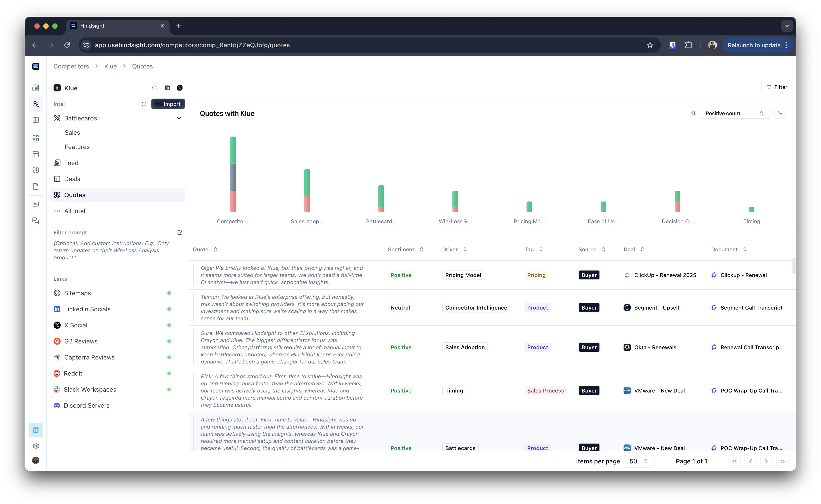Open the feed newspaper icon in left rail

pos(36,88)
